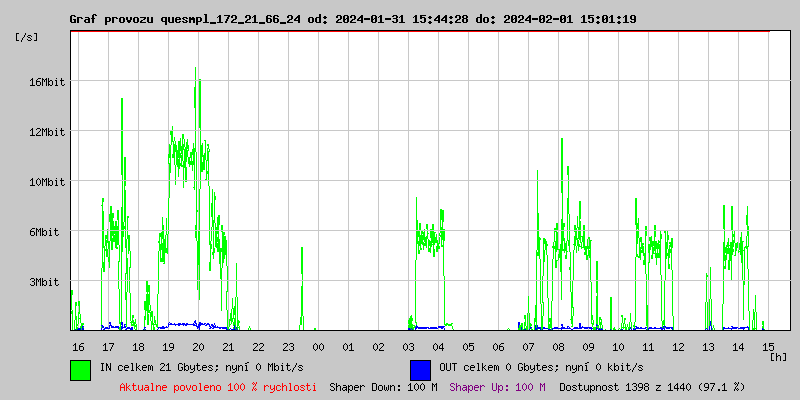Click hour label 00 on time axis
800x400 pixels.
[318, 347]
